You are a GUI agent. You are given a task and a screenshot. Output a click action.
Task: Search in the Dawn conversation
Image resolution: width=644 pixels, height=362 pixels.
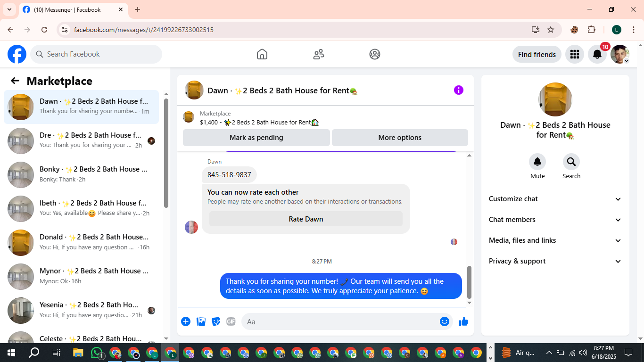coord(571,162)
